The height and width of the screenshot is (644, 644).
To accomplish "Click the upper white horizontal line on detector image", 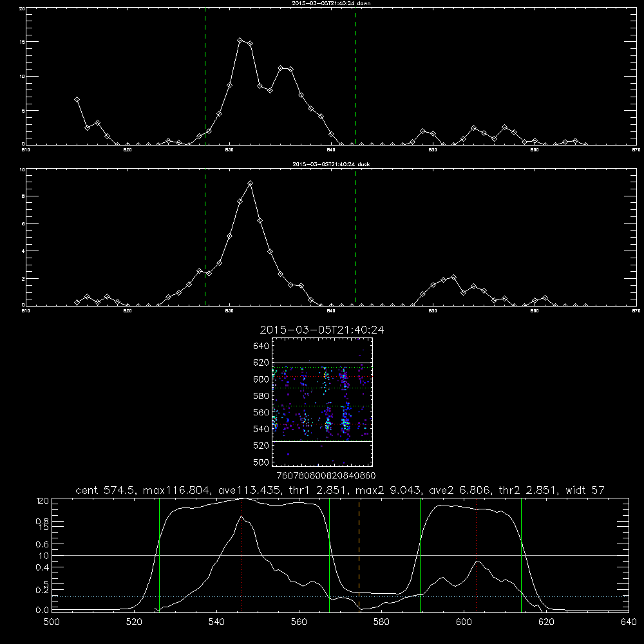I will click(x=322, y=363).
